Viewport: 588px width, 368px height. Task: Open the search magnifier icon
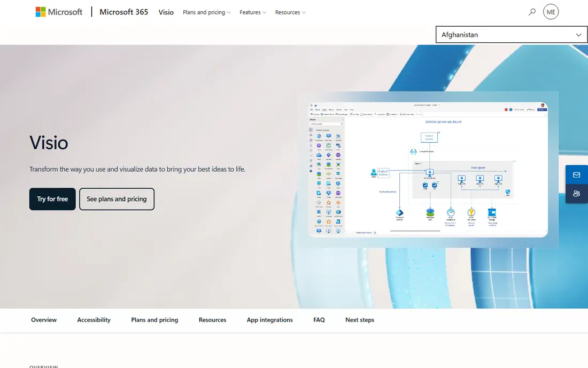coord(532,12)
